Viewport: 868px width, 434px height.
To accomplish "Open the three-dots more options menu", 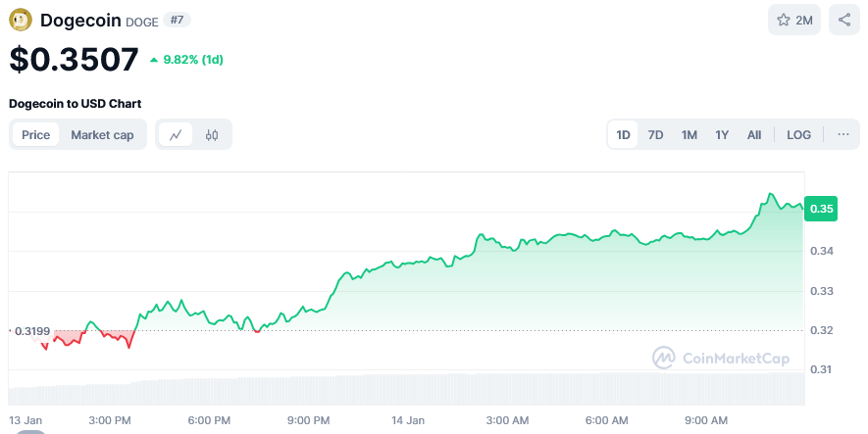I will click(843, 134).
